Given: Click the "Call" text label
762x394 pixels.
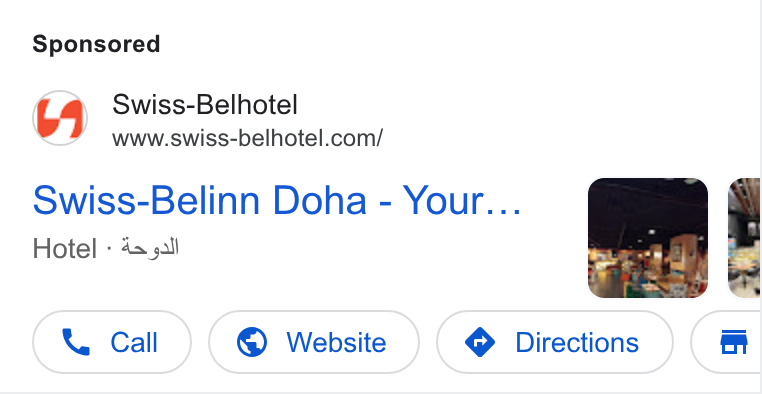Looking at the screenshot, I should point(134,343).
